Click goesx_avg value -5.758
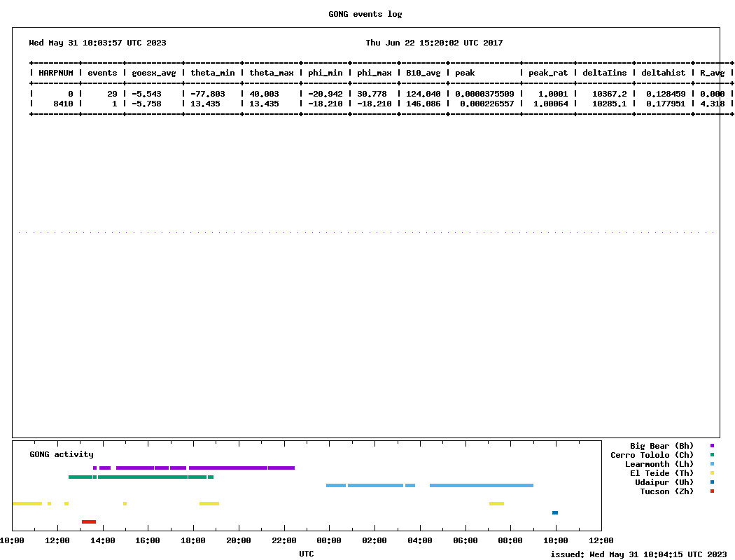This screenshot has width=735, height=560. coord(146,104)
